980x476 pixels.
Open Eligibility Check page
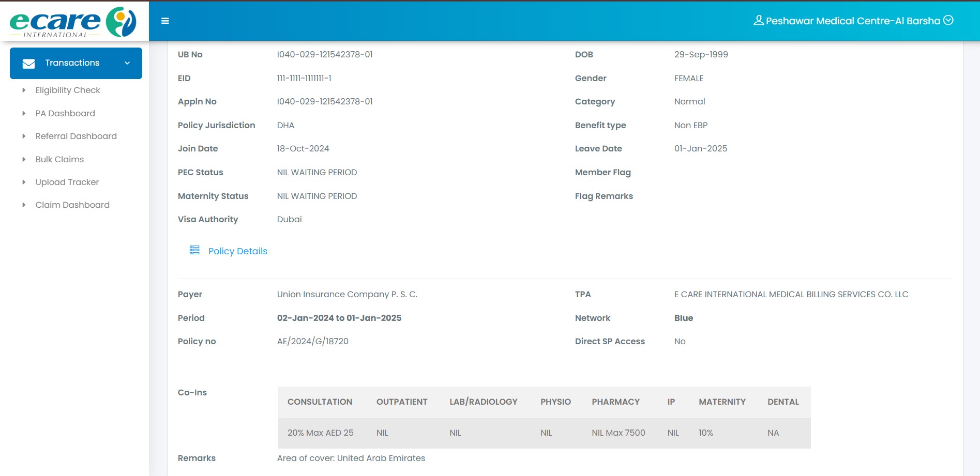point(68,90)
